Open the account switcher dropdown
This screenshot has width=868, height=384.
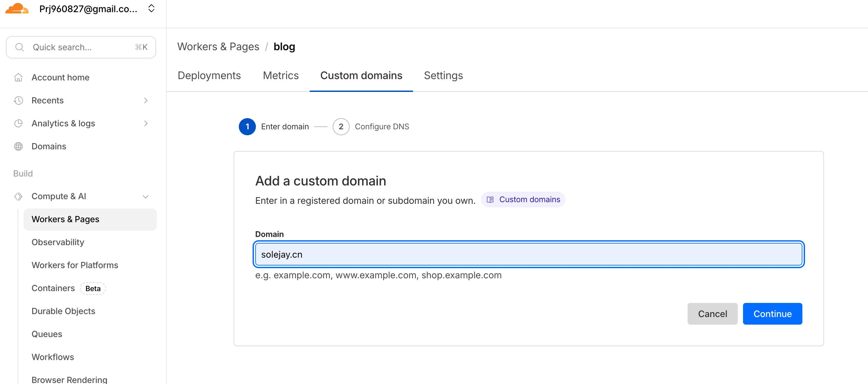151,9
